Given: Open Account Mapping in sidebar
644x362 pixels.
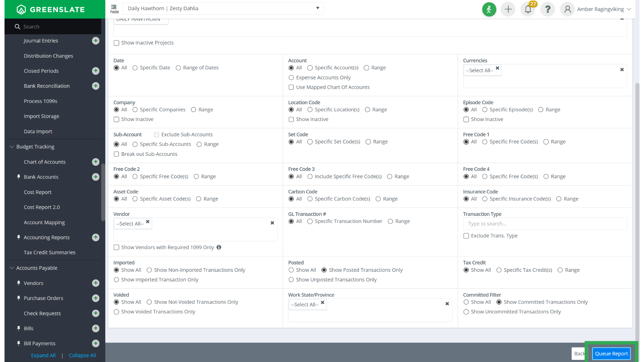Looking at the screenshot, I should (44, 223).
